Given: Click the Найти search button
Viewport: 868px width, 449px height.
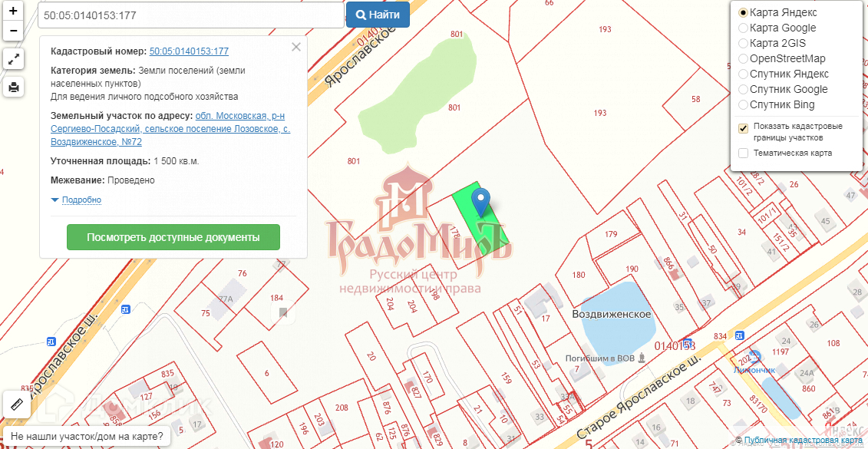Looking at the screenshot, I should [x=378, y=15].
